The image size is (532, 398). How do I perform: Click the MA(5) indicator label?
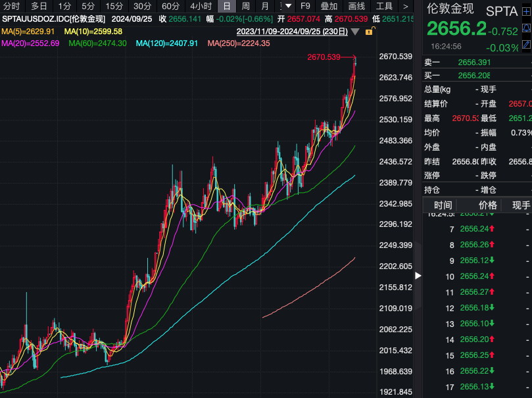point(28,32)
